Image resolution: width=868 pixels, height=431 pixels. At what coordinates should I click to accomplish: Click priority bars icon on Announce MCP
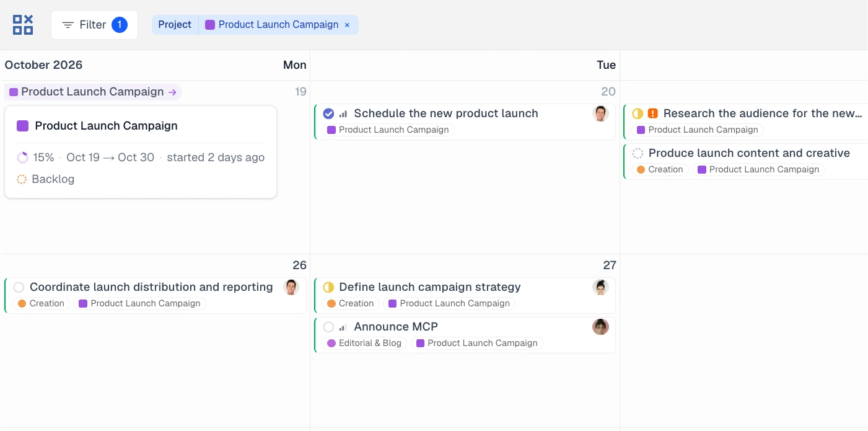click(343, 327)
